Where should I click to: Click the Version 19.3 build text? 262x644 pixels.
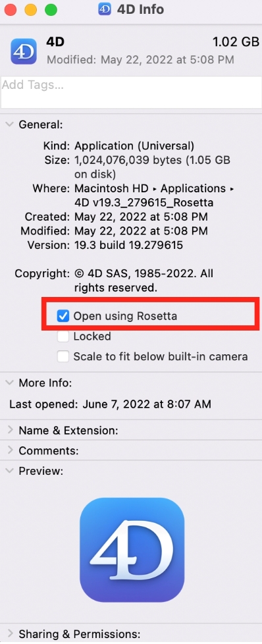128,245
